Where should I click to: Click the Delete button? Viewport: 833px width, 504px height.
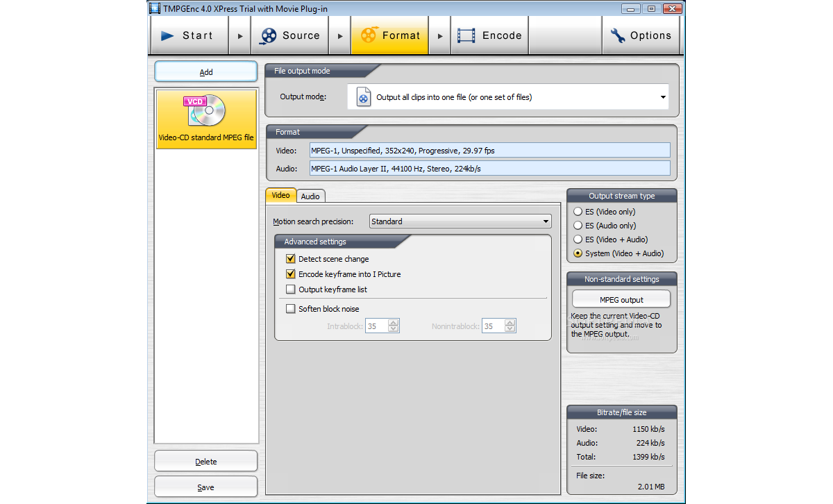[206, 462]
